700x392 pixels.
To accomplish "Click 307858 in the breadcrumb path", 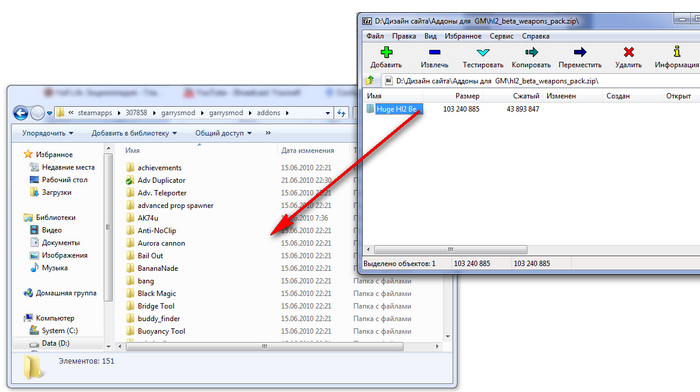I will (x=136, y=113).
